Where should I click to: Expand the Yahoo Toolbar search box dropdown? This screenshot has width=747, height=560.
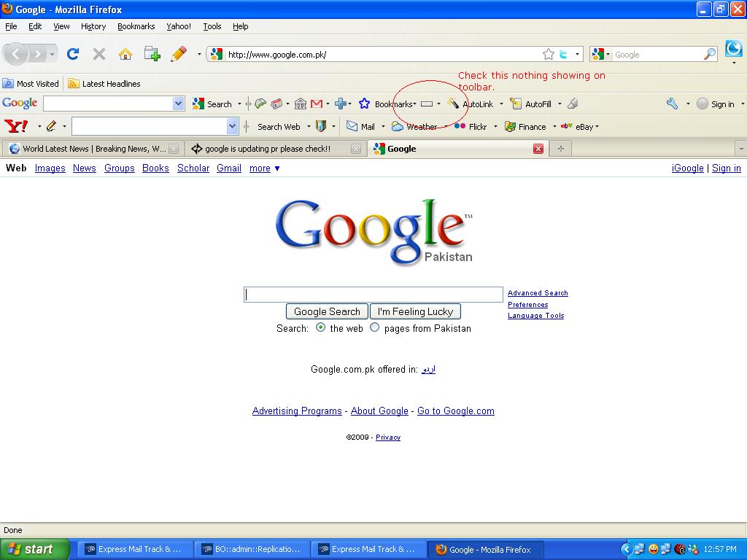tap(232, 127)
